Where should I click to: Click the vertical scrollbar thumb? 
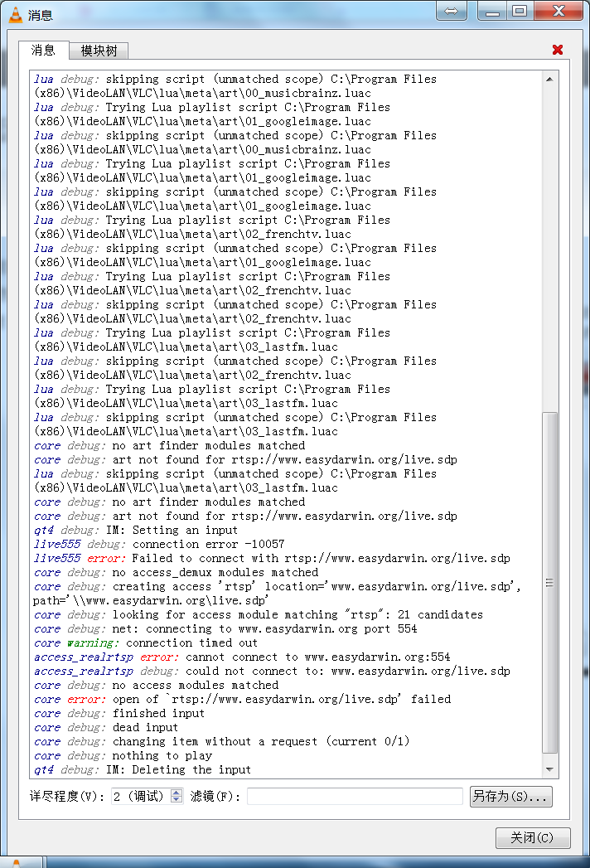tap(549, 582)
